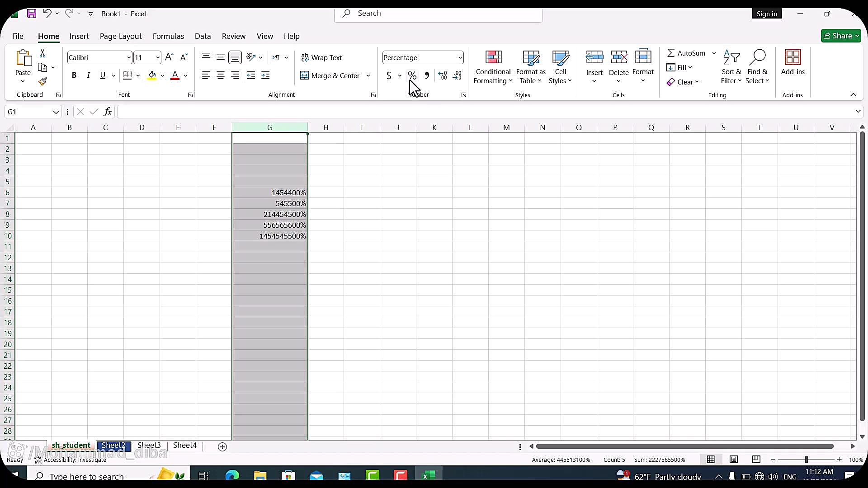Screen dimensions: 868x488
Task: Click the Comma Style icon
Action: tap(427, 75)
